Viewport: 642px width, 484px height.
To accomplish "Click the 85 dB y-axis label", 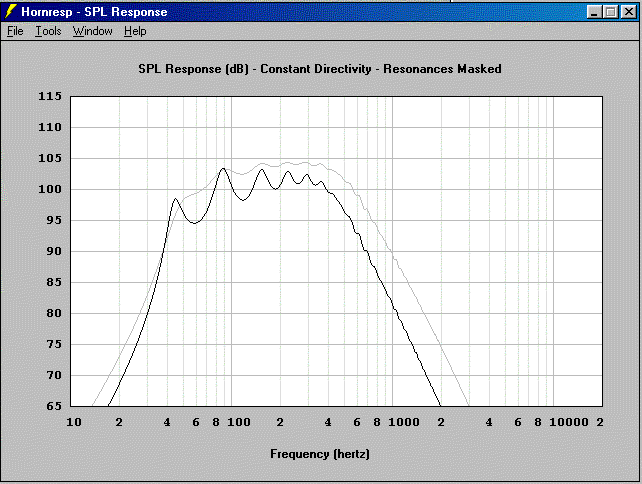I will (x=54, y=282).
